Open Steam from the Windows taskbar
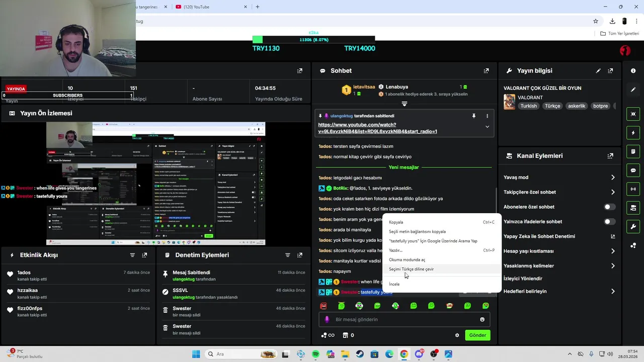 click(360, 354)
